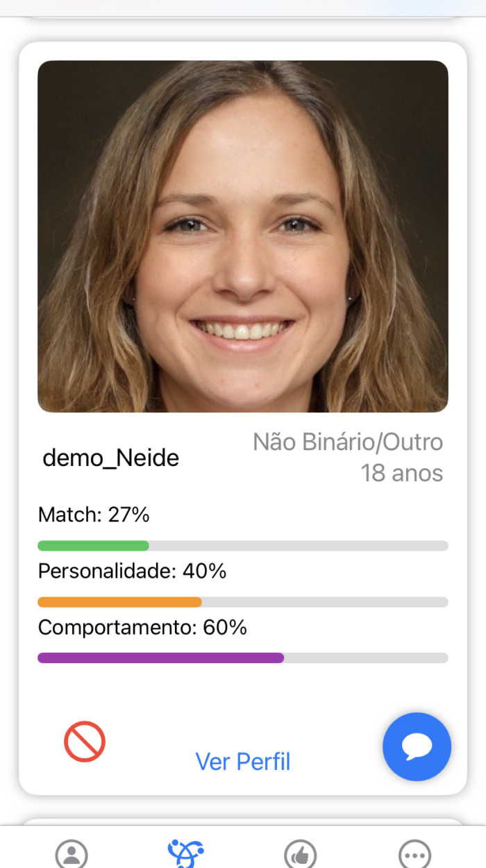The height and width of the screenshot is (868, 486).
Task: Select the demo_Neide username text
Action: 111,458
